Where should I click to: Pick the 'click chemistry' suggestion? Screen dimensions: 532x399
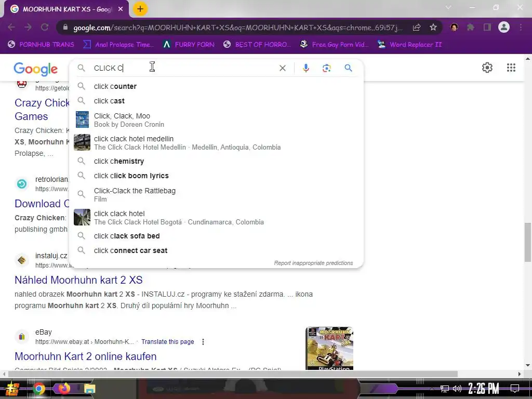coord(216,161)
